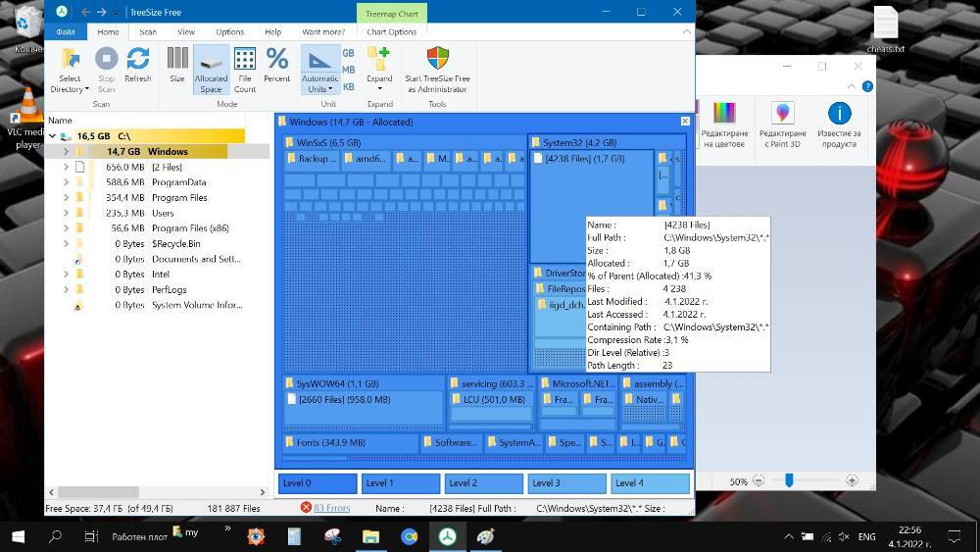Expand the [2 Files] node
This screenshot has height=552, width=980.
[x=66, y=167]
